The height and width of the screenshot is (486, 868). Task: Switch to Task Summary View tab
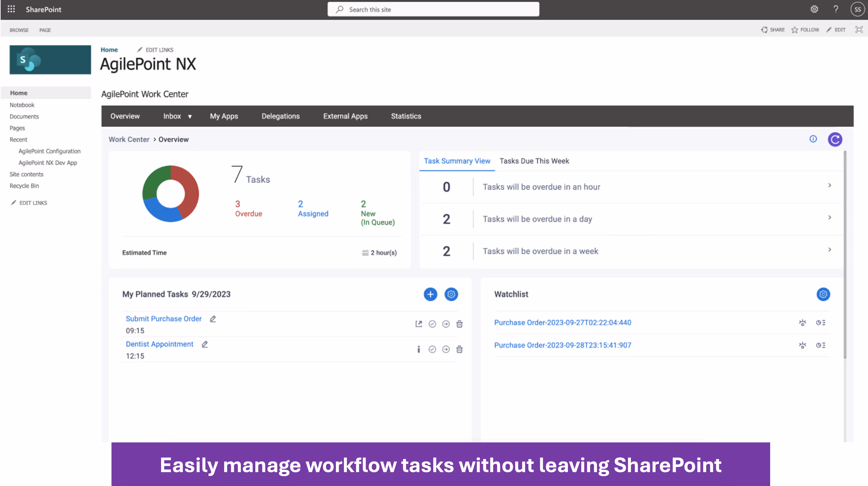[457, 161]
